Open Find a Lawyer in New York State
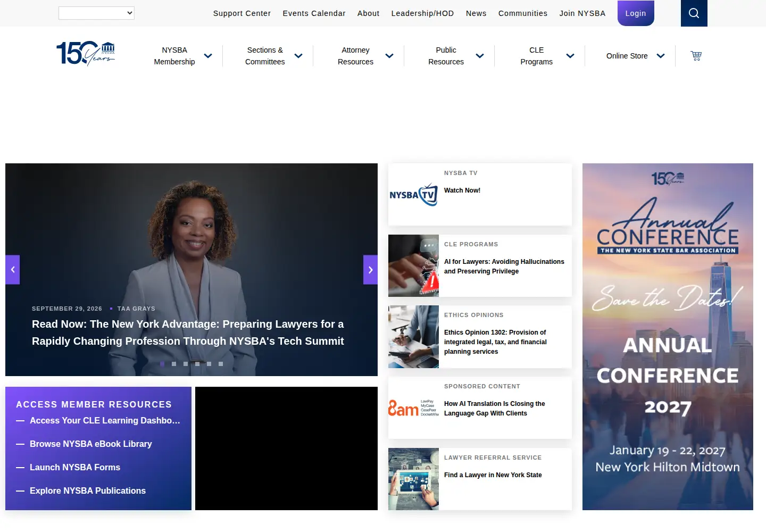766x532 pixels. pyautogui.click(x=493, y=475)
